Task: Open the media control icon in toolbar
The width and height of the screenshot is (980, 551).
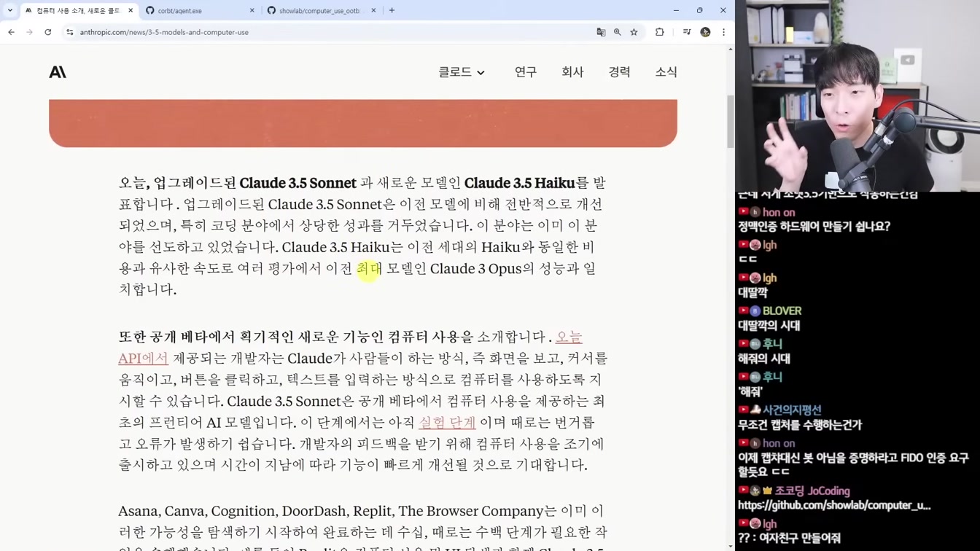Action: [x=687, y=32]
